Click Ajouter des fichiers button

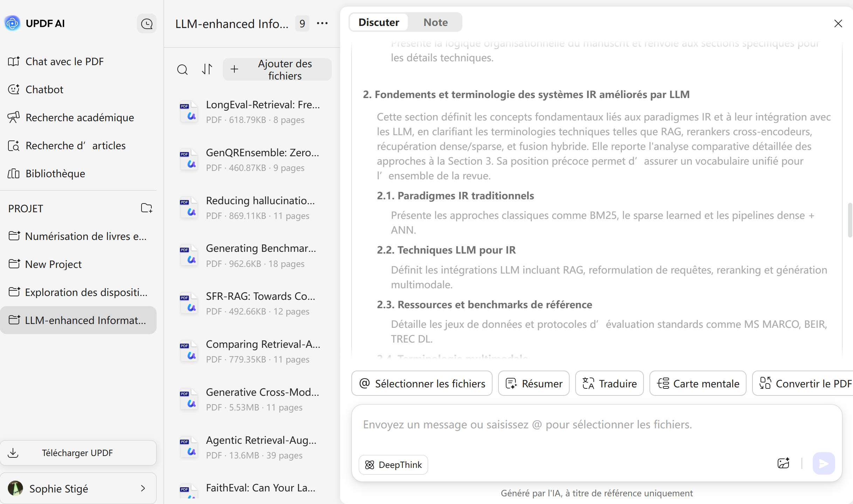[277, 69]
